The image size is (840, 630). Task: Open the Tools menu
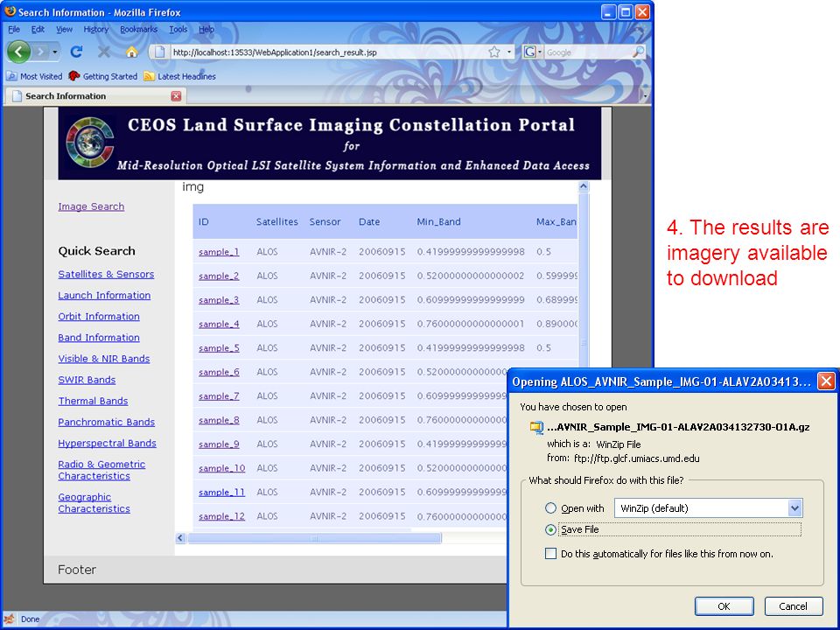click(x=178, y=30)
